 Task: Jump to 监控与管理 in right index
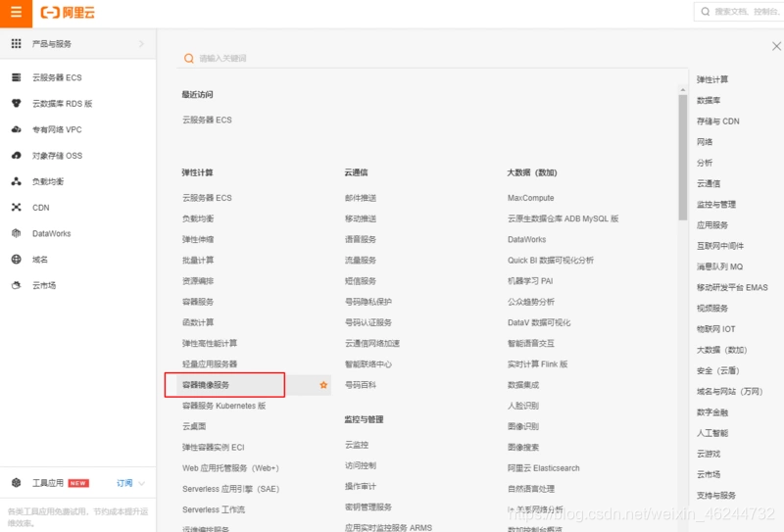point(716,205)
